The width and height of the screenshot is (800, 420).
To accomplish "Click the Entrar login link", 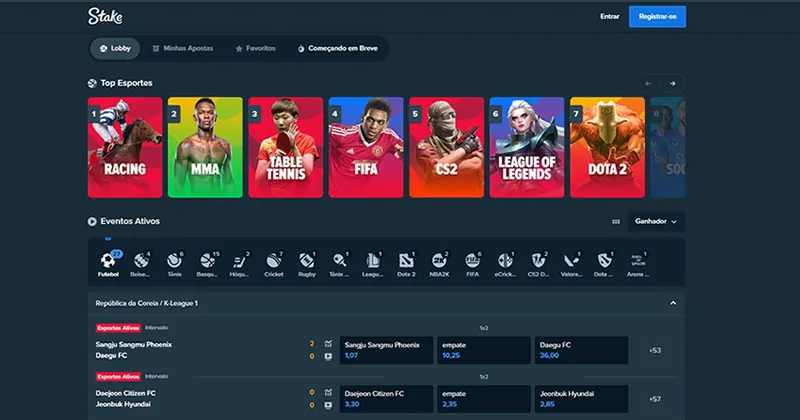I will coord(609,16).
